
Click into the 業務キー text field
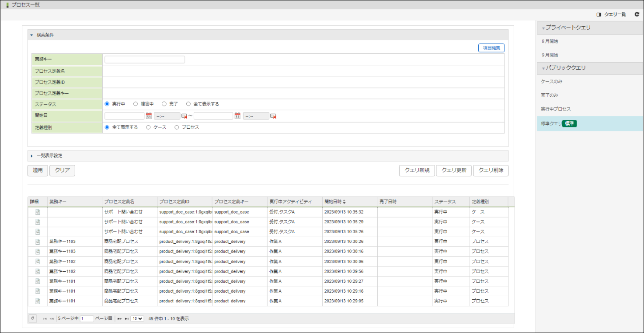pos(145,59)
